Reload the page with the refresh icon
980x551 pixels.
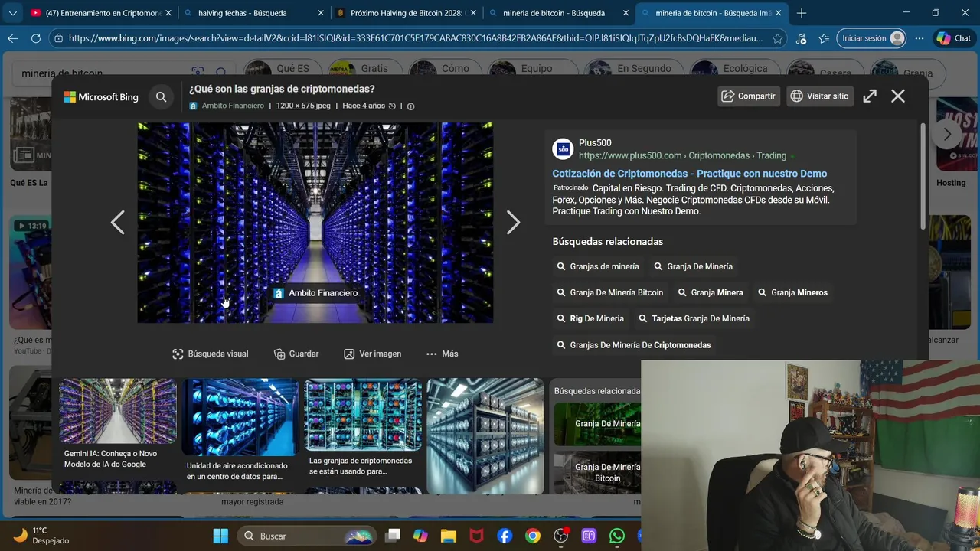(36, 38)
